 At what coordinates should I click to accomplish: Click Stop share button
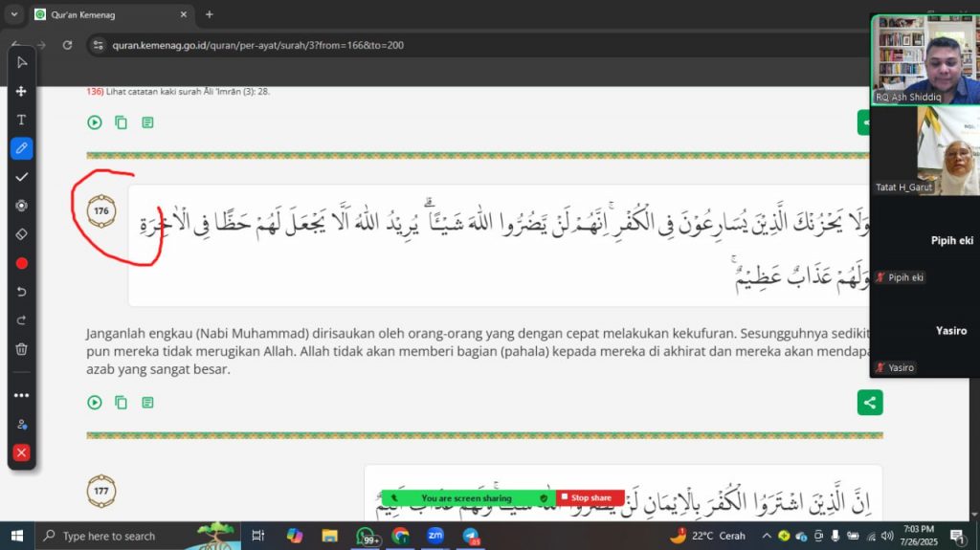tap(590, 498)
